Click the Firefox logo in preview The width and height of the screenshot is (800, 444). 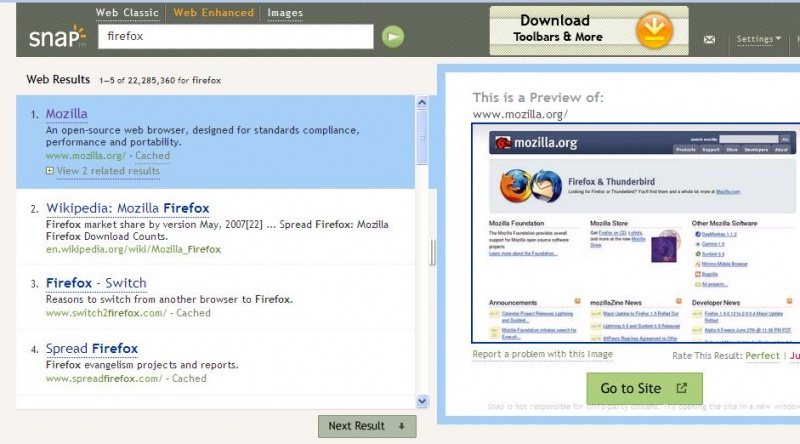click(515, 186)
